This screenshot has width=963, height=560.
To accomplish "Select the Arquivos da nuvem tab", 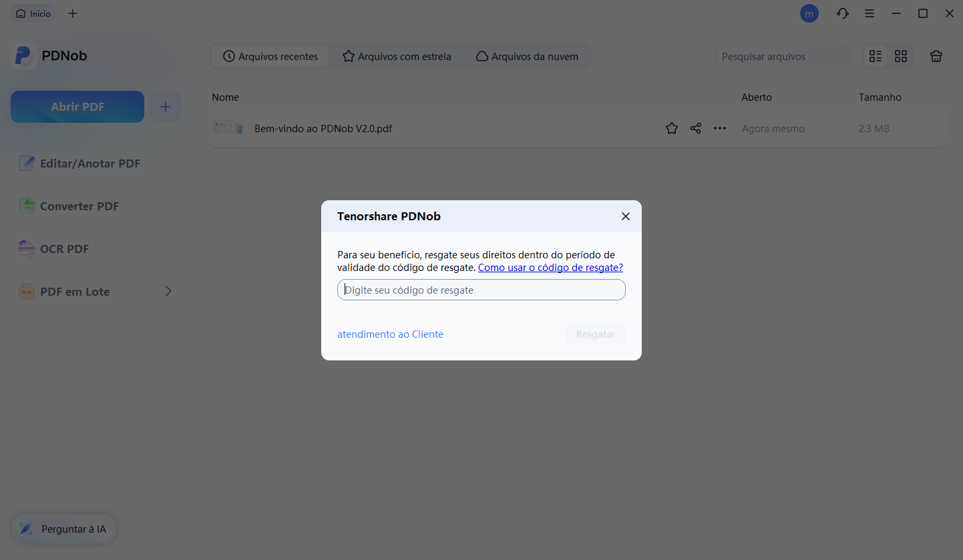I will pyautogui.click(x=527, y=57).
